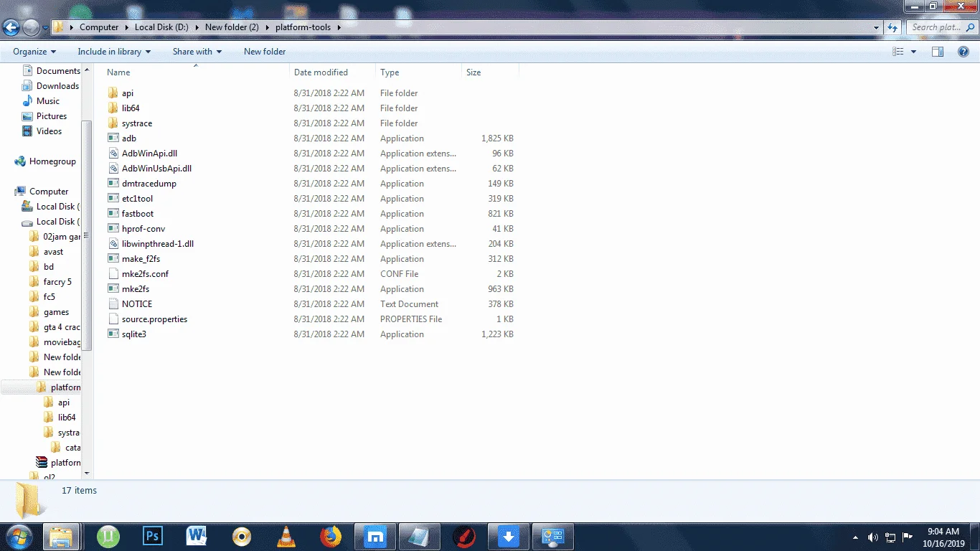Select the fastboot application icon
Screen dimensions: 980x551
(113, 214)
